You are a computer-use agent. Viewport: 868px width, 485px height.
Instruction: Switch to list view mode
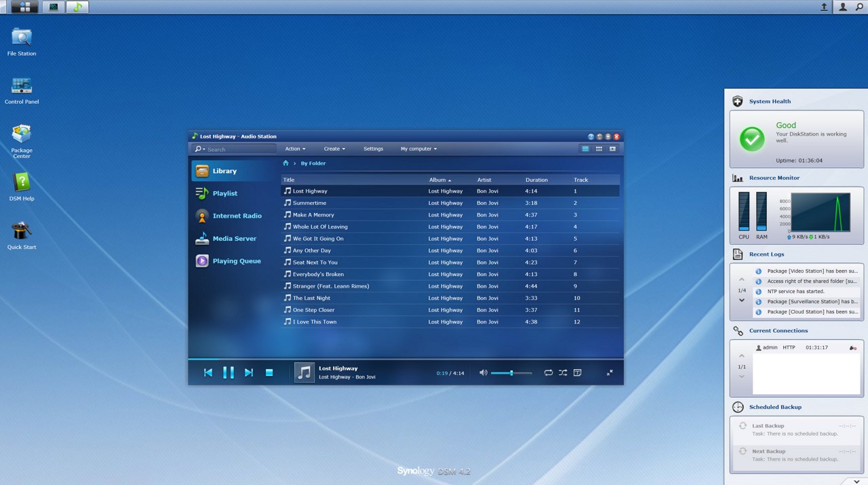click(585, 149)
